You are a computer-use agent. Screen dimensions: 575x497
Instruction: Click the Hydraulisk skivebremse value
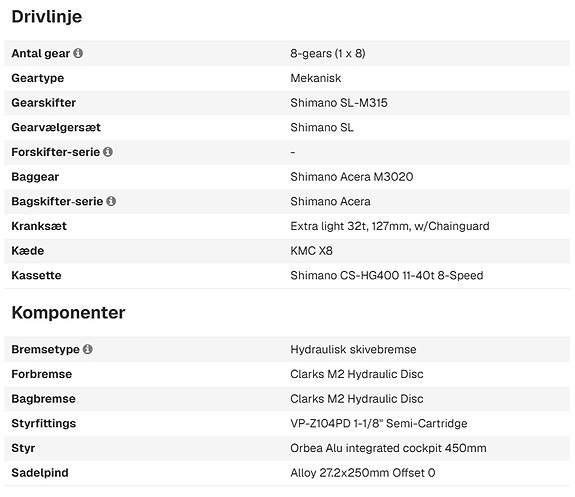pos(353,350)
